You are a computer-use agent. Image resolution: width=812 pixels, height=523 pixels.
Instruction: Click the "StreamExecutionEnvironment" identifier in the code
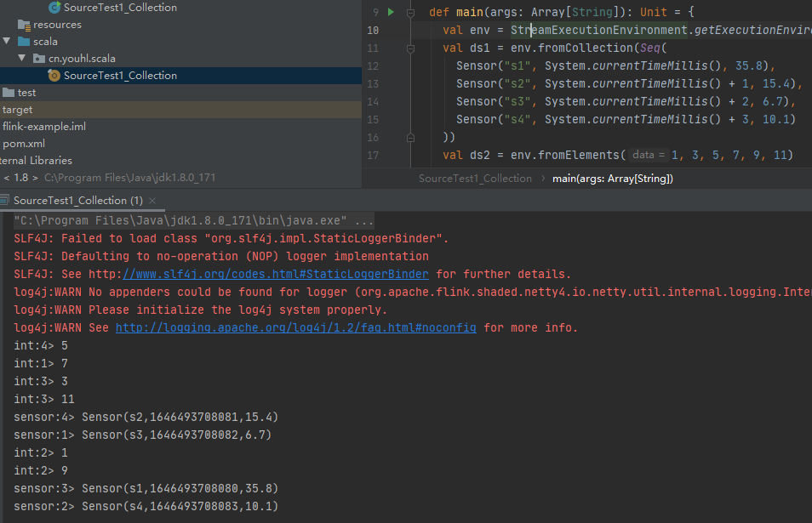598,31
